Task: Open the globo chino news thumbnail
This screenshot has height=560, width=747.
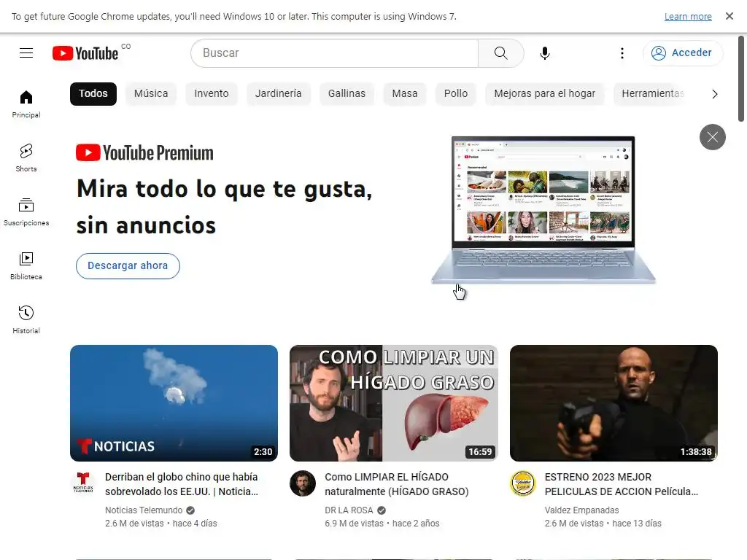Action: [x=174, y=403]
